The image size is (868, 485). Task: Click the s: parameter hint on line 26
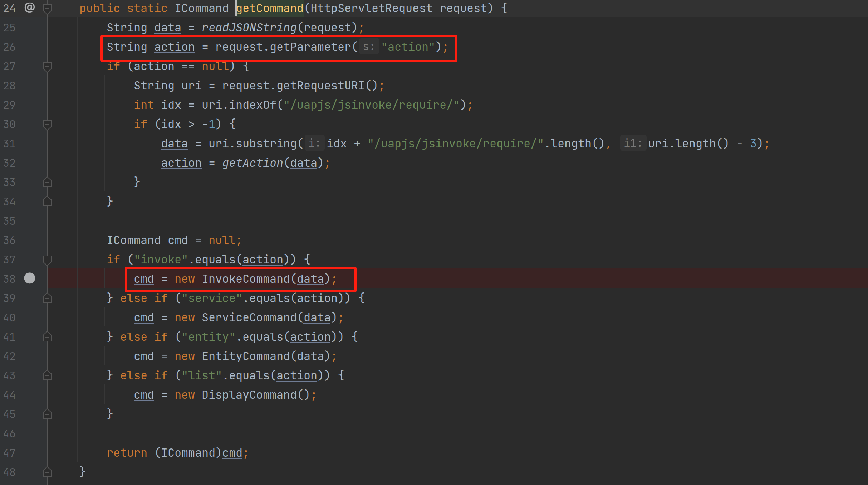click(368, 47)
